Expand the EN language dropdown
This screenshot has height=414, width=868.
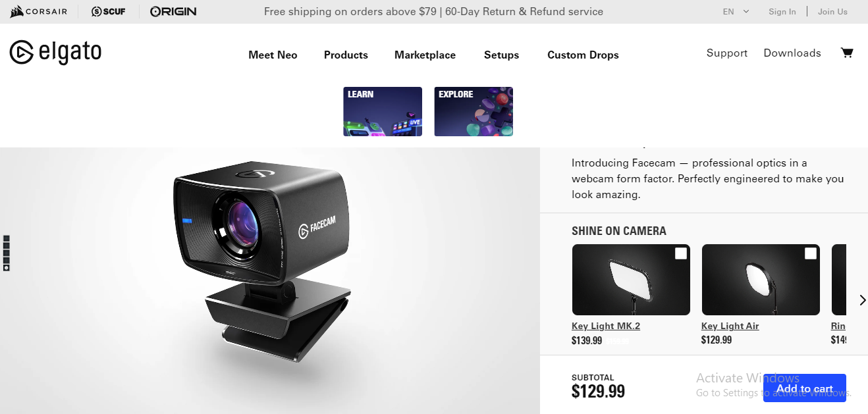(x=736, y=11)
